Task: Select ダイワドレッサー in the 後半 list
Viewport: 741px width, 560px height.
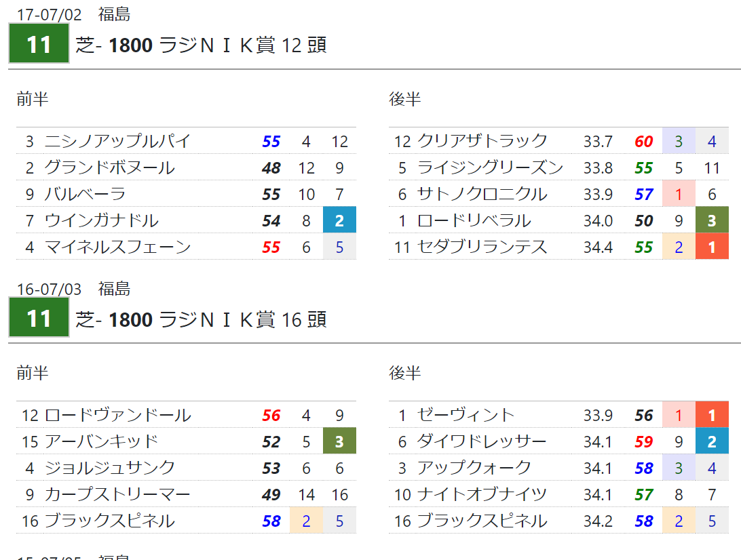Action: point(482,442)
